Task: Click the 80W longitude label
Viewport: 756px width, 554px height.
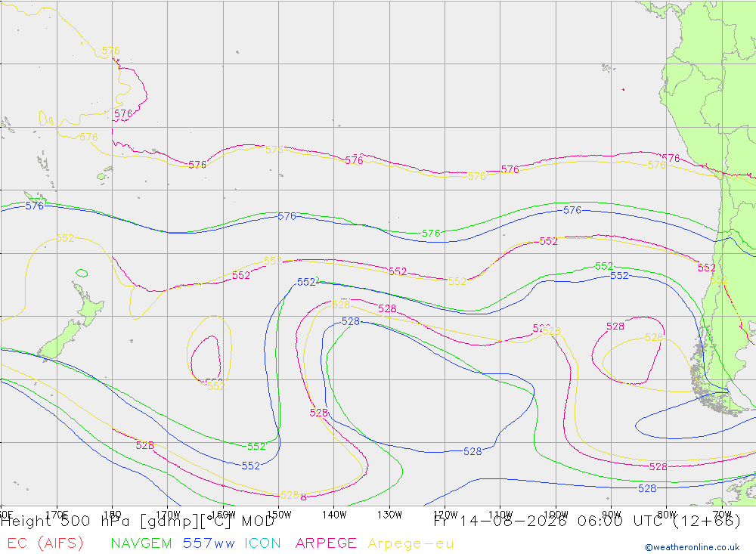Action: click(667, 515)
